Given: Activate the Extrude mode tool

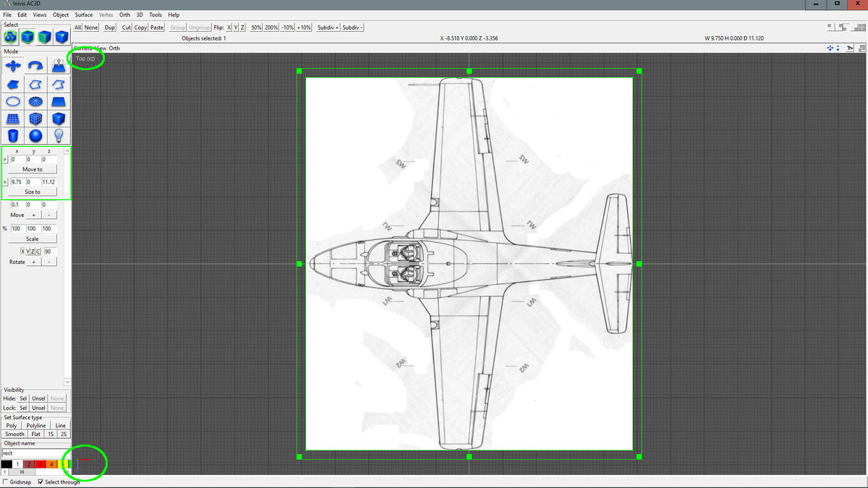Looking at the screenshot, I should [x=59, y=65].
